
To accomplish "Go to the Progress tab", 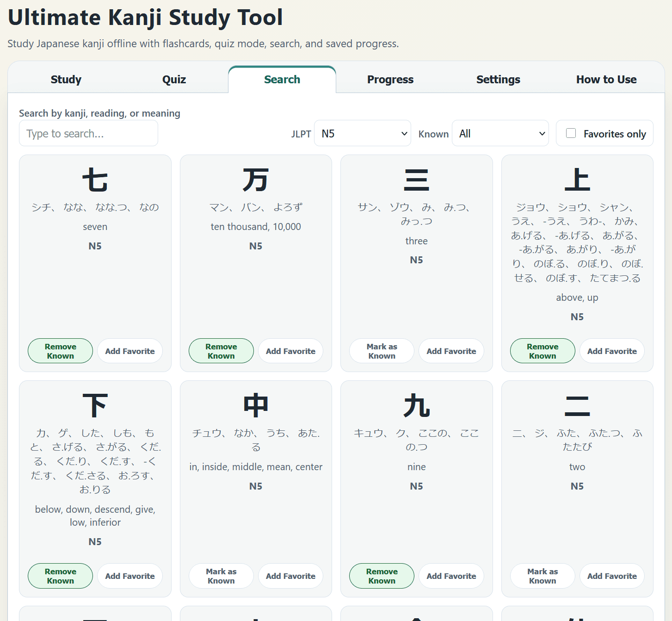I will click(390, 80).
